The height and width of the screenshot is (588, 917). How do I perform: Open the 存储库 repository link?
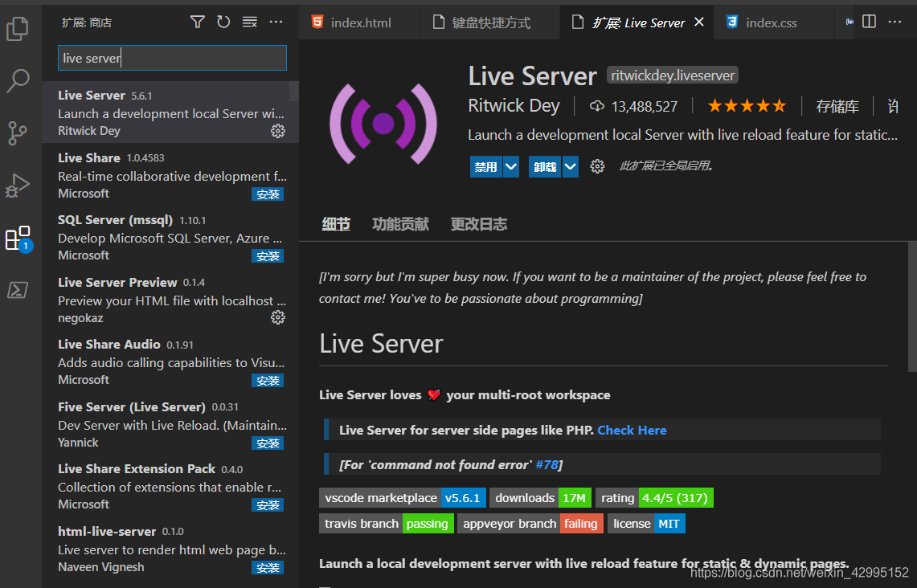[837, 106]
